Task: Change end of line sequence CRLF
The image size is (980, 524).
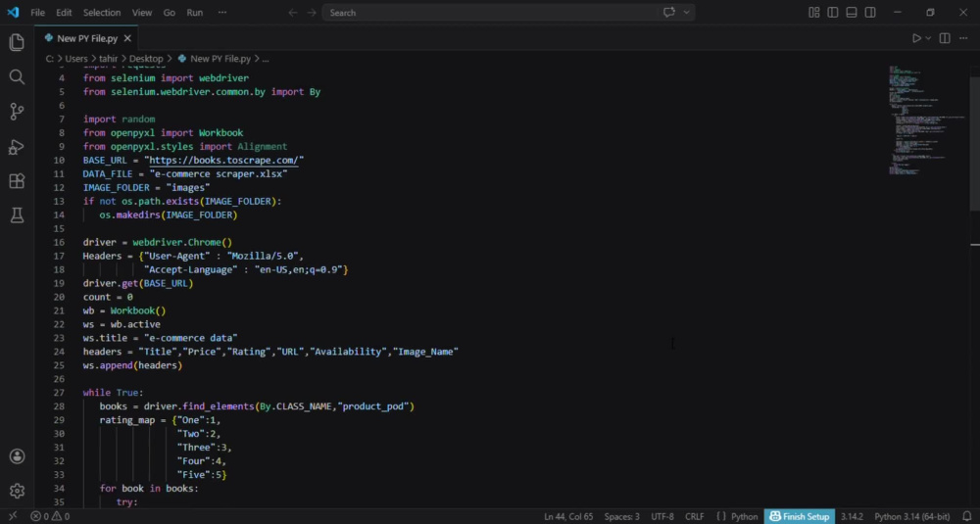Action: [695, 516]
